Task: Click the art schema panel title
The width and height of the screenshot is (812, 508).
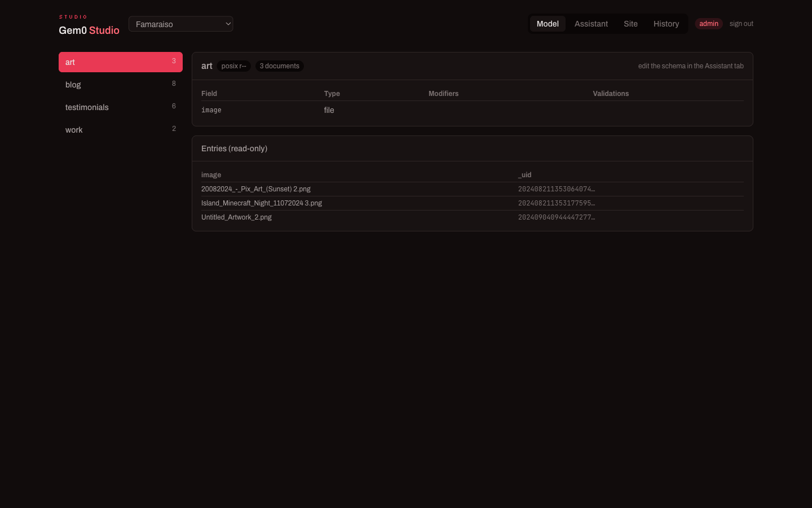Action: pos(207,66)
